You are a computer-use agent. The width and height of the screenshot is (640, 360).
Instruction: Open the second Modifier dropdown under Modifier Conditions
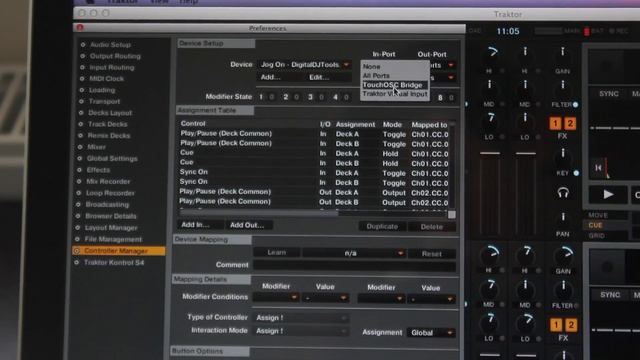381,299
